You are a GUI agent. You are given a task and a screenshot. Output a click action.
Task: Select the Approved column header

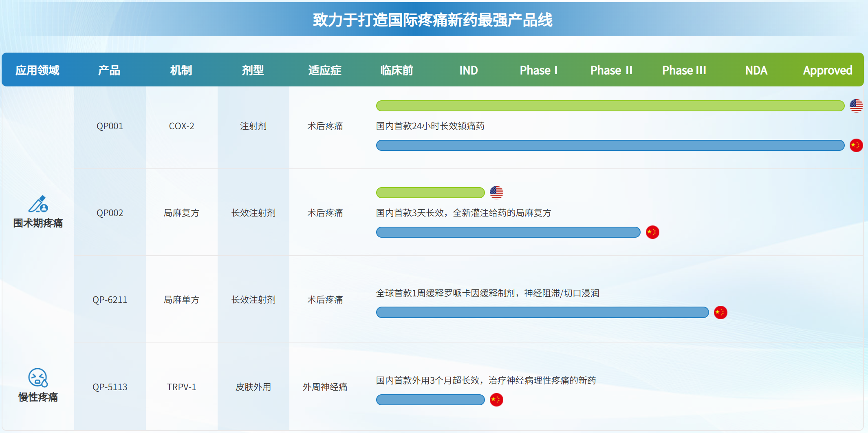[x=827, y=71]
